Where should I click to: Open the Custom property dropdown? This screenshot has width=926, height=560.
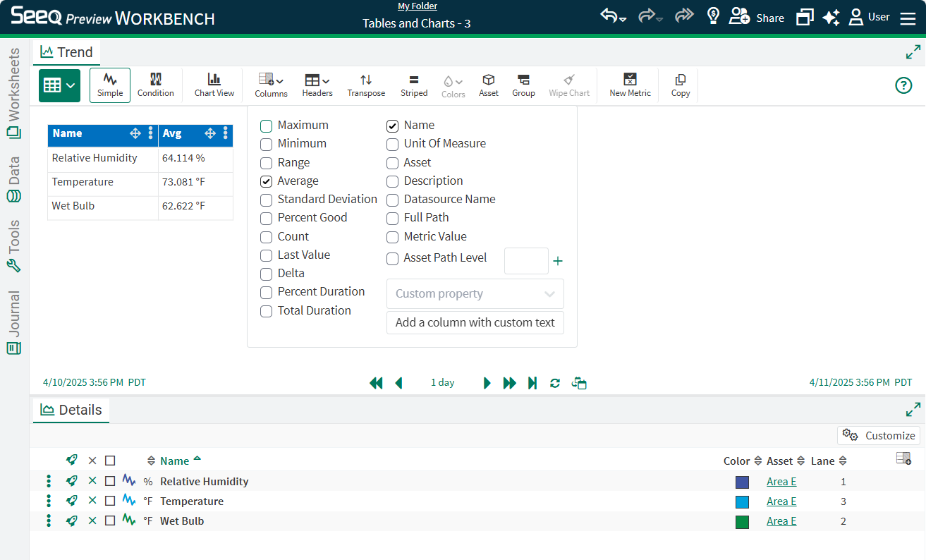pyautogui.click(x=475, y=294)
